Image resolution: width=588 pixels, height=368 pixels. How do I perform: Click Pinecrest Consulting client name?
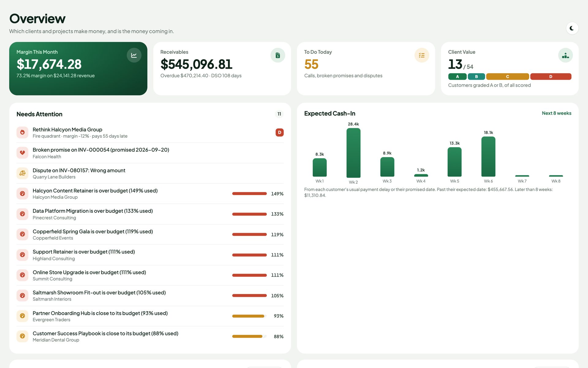coord(54,218)
